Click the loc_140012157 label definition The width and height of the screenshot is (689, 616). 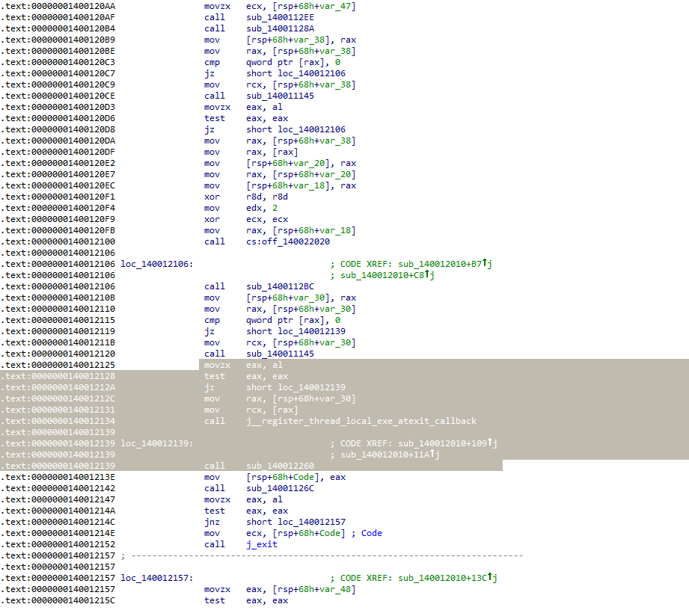(x=157, y=578)
